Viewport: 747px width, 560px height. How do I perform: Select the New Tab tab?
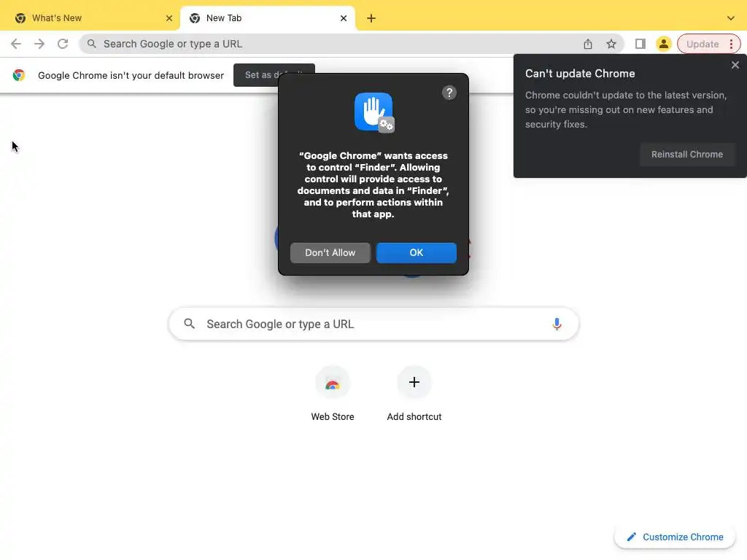(x=268, y=18)
